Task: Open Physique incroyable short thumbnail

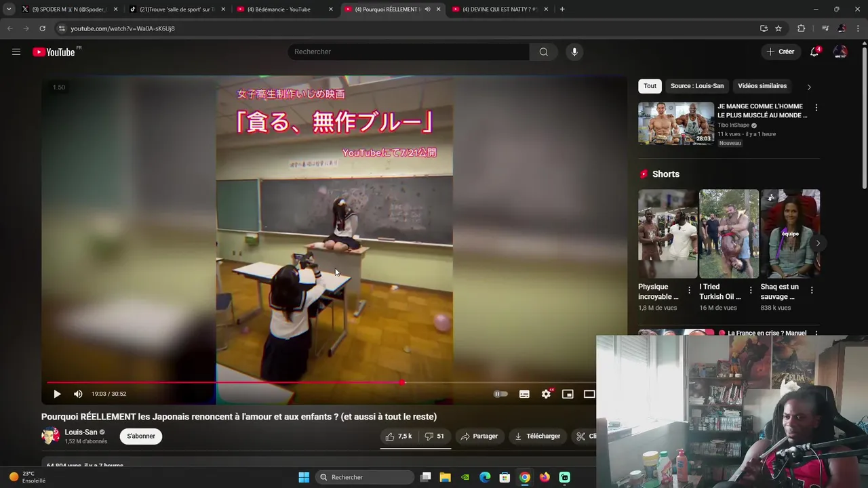Action: coord(667,234)
